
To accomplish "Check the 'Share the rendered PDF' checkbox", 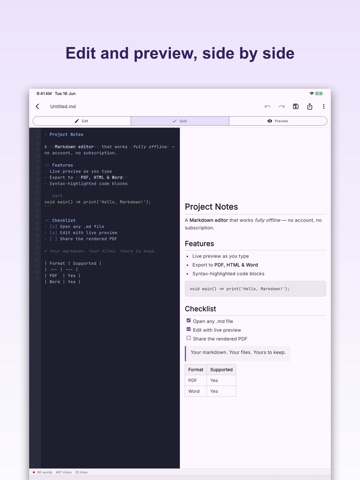I will pos(188,338).
